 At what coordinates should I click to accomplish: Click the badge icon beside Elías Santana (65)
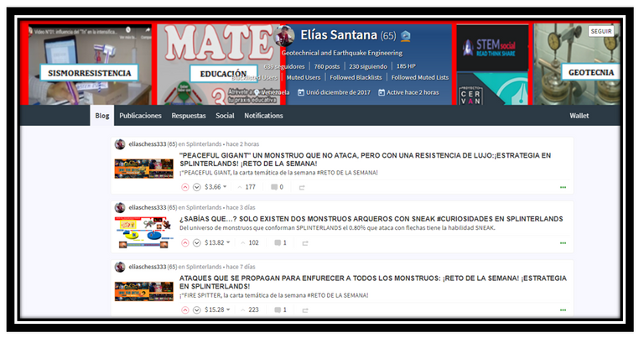click(406, 36)
